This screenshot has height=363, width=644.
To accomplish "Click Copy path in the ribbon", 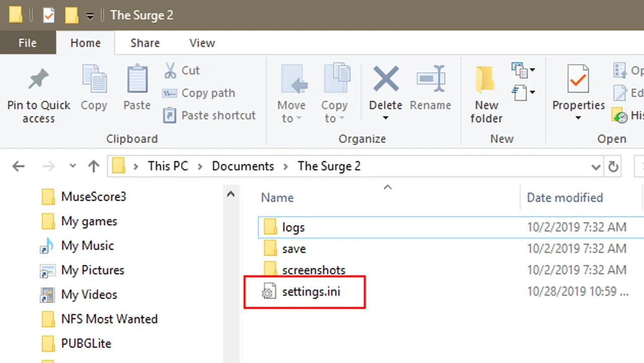I will [x=199, y=93].
